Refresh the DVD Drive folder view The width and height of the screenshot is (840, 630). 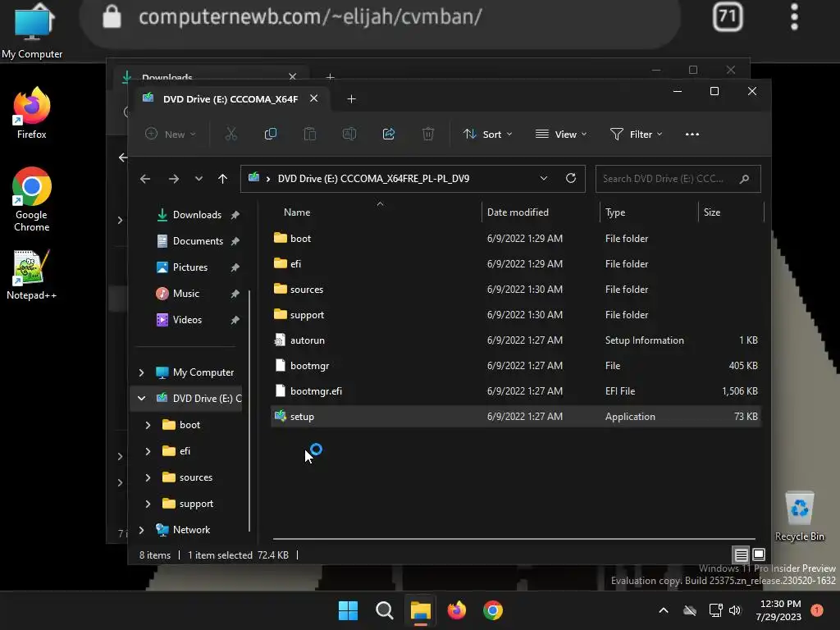pos(571,178)
